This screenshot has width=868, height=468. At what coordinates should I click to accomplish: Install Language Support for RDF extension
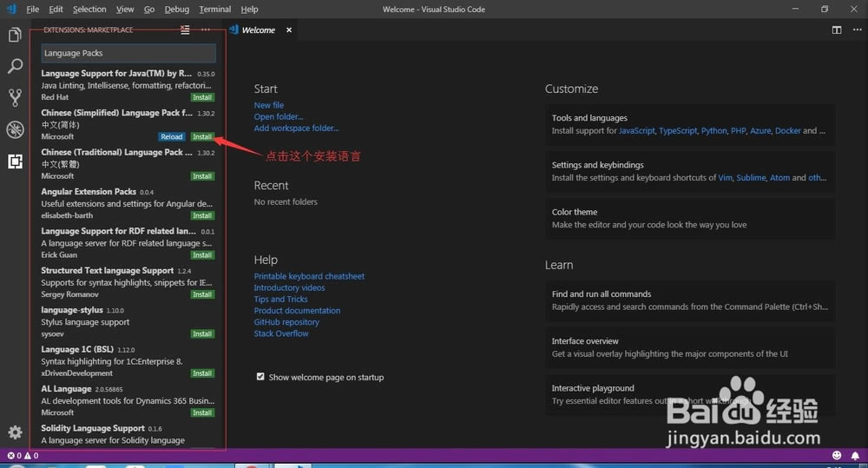tap(202, 254)
